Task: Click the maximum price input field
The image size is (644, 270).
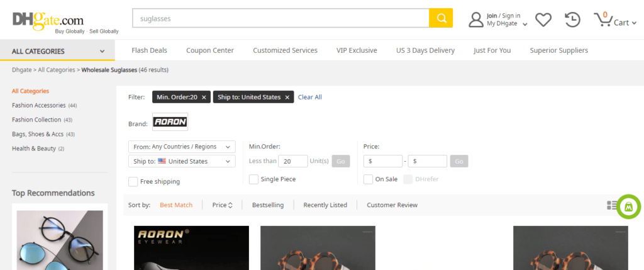Action: pos(428,162)
